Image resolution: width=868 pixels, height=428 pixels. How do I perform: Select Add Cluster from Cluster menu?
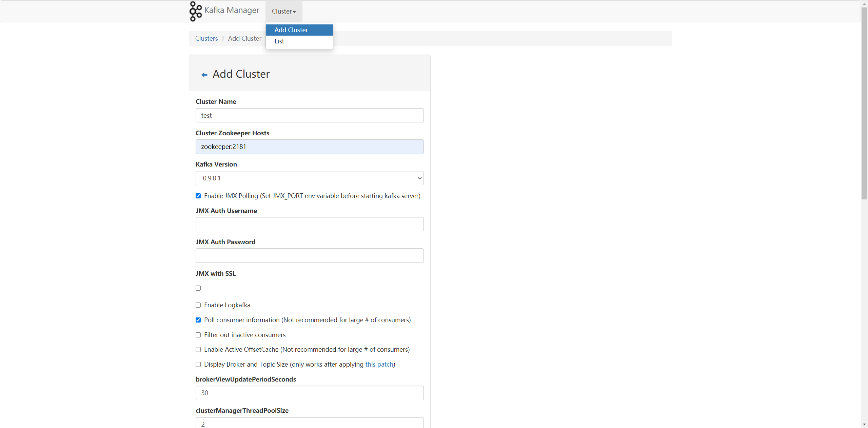pos(291,30)
